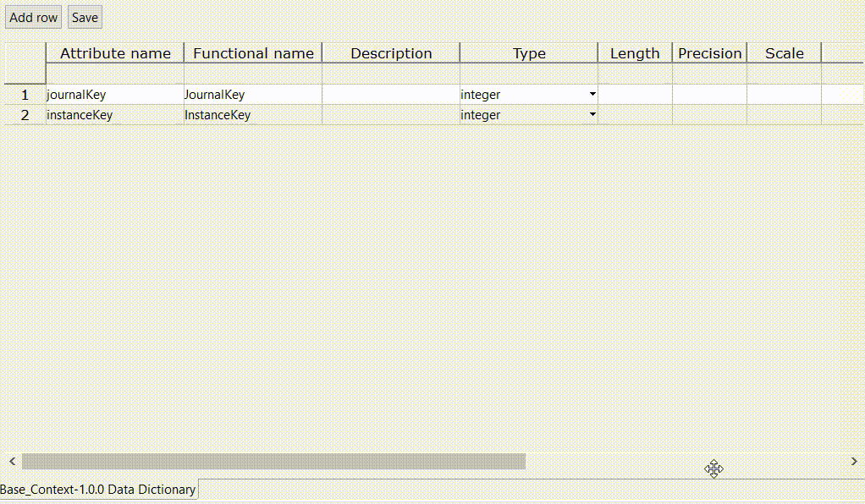Viewport: 865px width, 504px height.
Task: Select the Base_Context-1.0.0 Data Dictionary tab
Action: [98, 489]
